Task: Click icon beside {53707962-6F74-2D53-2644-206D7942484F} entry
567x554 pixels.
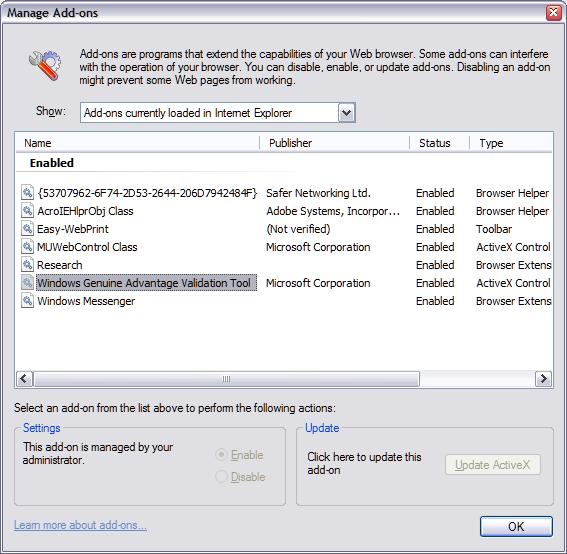Action: [27, 192]
